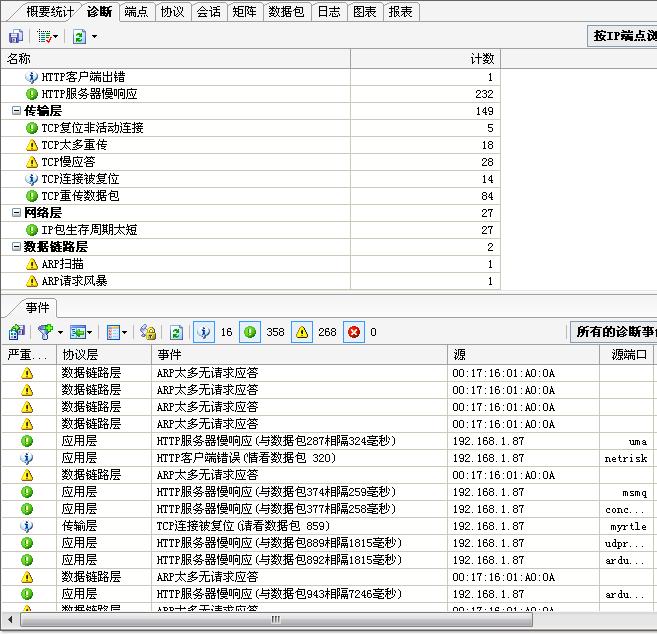The height and width of the screenshot is (634, 657).
Task: Toggle the warning severity filter (268)
Action: 302,332
